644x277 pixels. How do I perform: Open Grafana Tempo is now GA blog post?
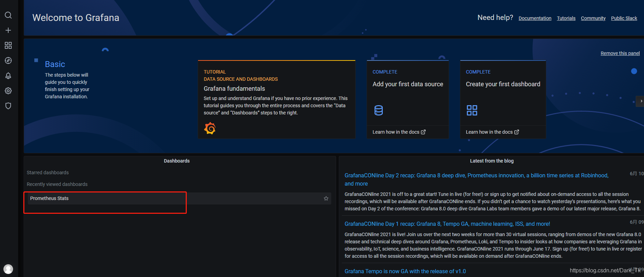pos(405,271)
